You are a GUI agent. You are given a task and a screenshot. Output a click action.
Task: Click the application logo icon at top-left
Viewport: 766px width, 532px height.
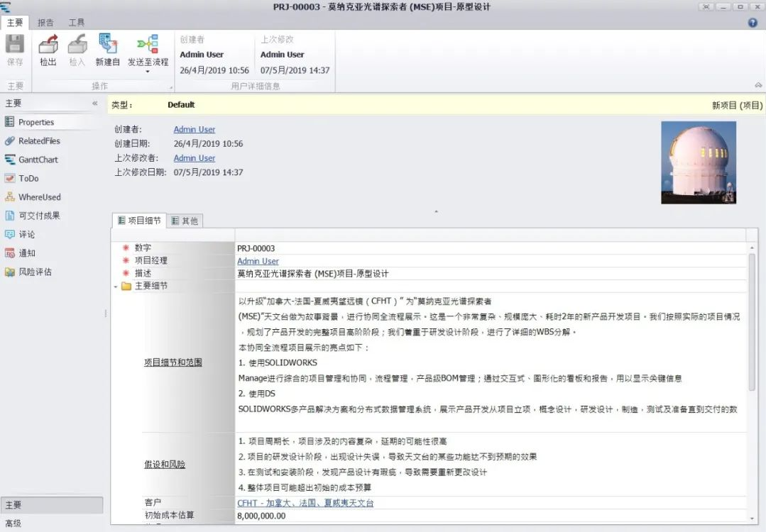click(6, 6)
